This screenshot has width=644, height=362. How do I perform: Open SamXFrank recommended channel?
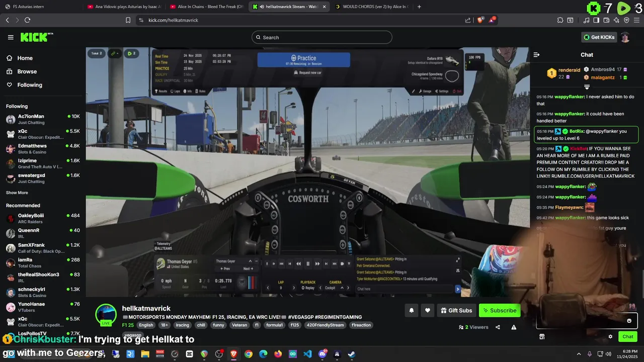43,247
